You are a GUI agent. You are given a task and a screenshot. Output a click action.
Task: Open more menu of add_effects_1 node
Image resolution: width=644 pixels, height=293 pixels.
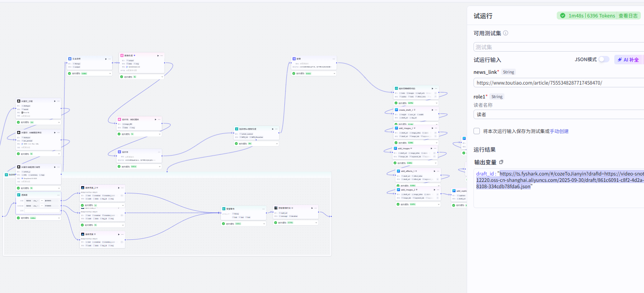[438, 171]
